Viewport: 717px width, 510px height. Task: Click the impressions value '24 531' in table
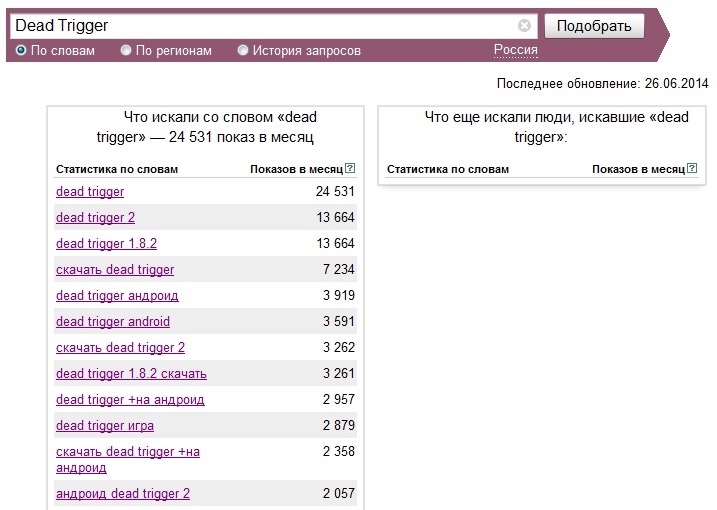[335, 191]
